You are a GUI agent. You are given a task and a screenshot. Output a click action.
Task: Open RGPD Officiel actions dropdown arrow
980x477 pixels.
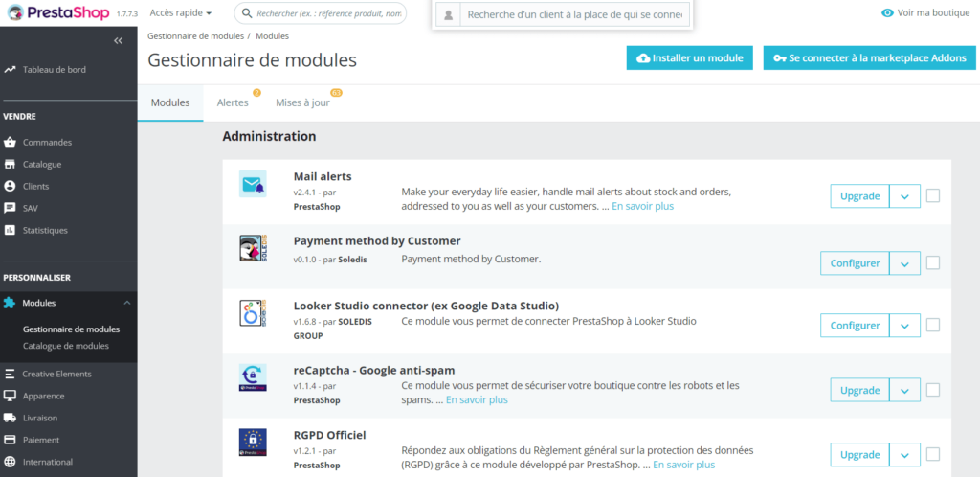[904, 455]
